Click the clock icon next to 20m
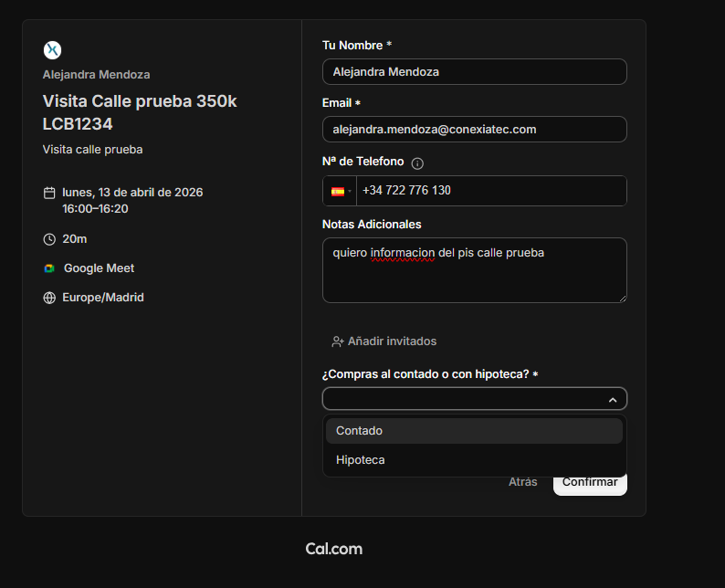Image resolution: width=725 pixels, height=588 pixels. click(49, 239)
